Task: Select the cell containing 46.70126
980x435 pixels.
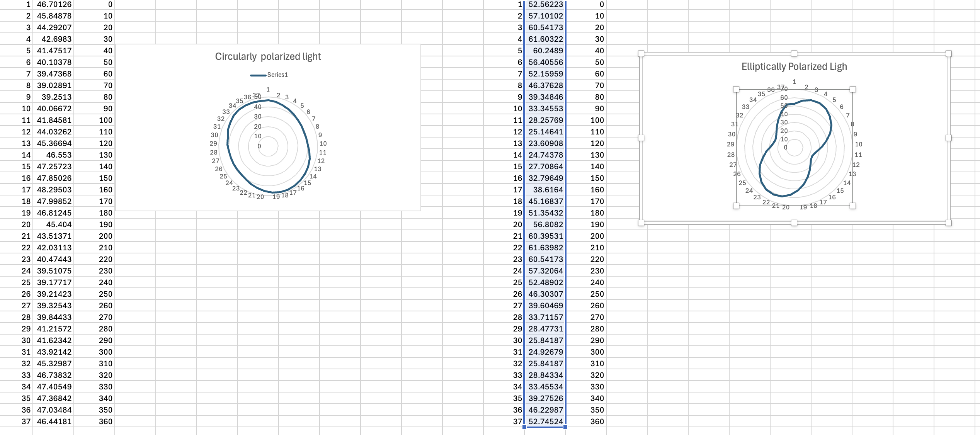Action: [54, 5]
